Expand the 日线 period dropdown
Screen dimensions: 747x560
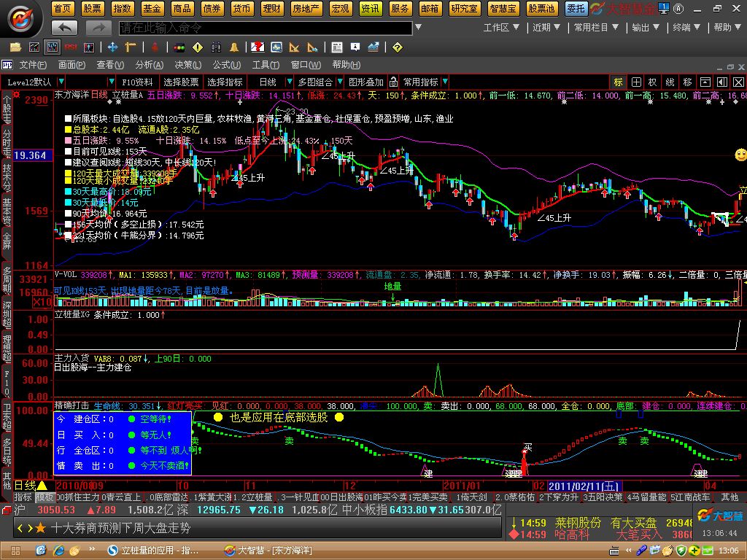(x=290, y=82)
